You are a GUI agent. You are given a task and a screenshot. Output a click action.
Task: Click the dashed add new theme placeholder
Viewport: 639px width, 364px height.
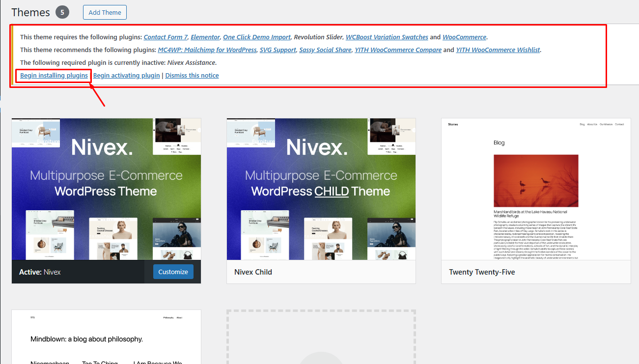tap(321, 337)
